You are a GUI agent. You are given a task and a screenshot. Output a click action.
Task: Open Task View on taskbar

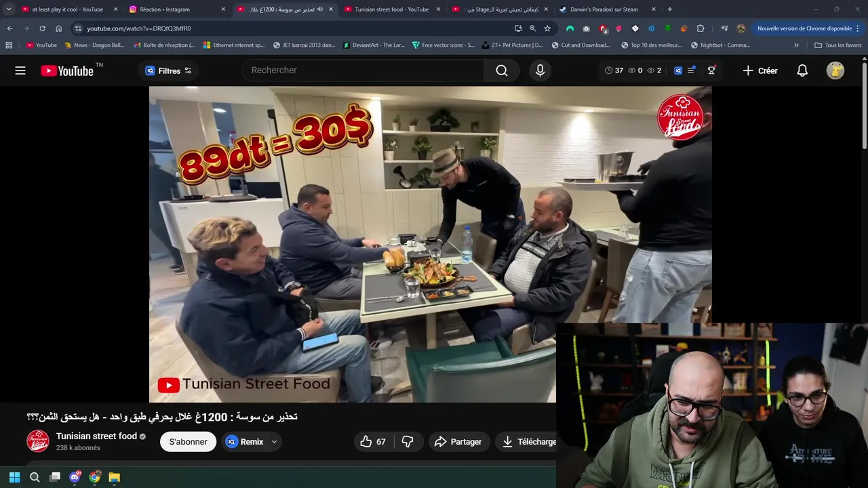coord(55,477)
